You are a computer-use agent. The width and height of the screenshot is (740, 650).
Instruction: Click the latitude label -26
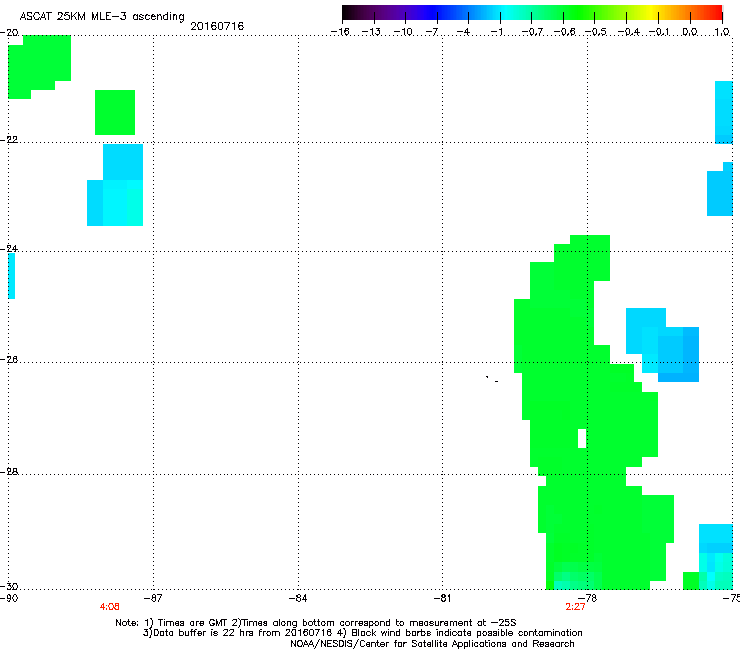coord(9,360)
